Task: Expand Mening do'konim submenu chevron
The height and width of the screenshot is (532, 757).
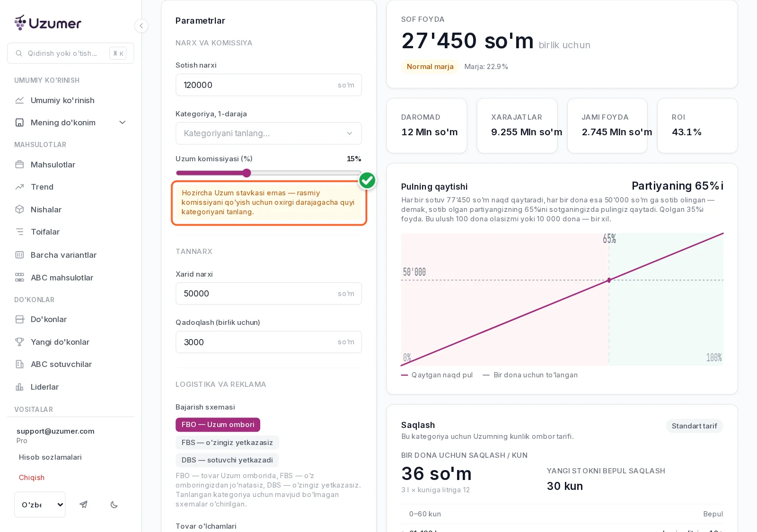Action: tap(123, 122)
